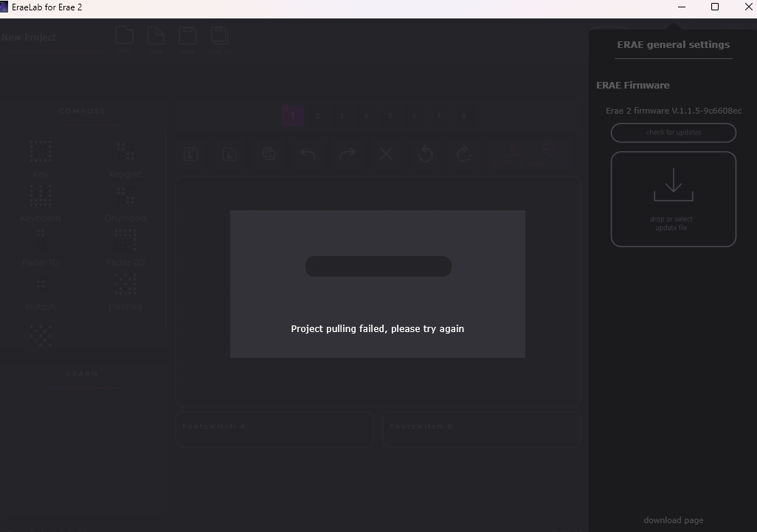The image size is (757, 532).
Task: Switch to layout tab 2
Action: coord(317,116)
